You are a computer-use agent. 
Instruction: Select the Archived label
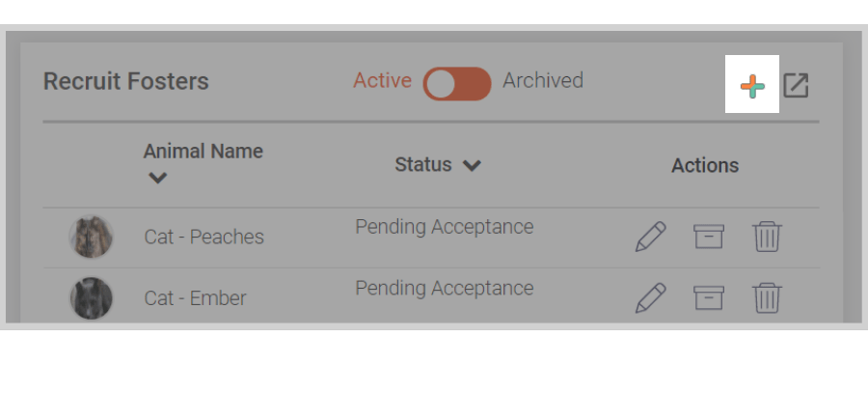coord(543,81)
